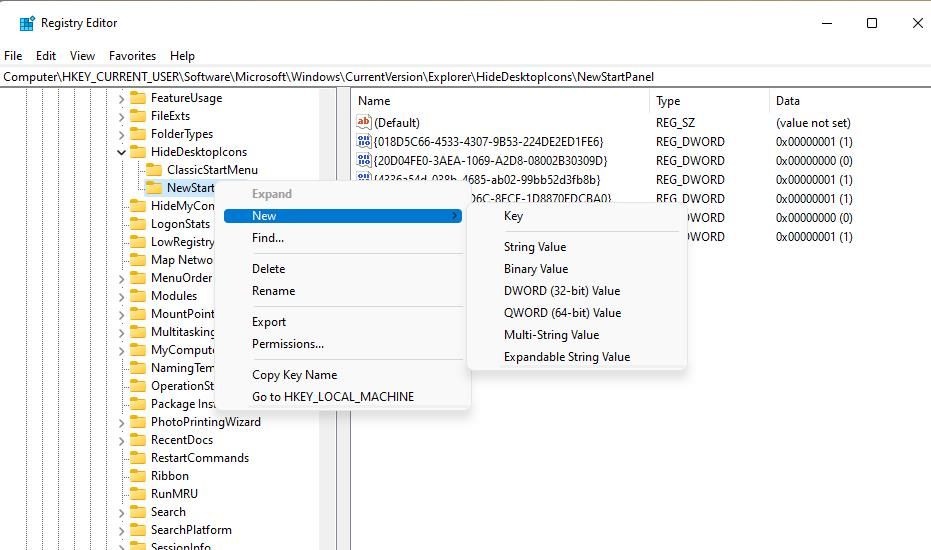Expand the MenuOrder key
Image resolution: width=931 pixels, height=550 pixels.
[x=121, y=279]
